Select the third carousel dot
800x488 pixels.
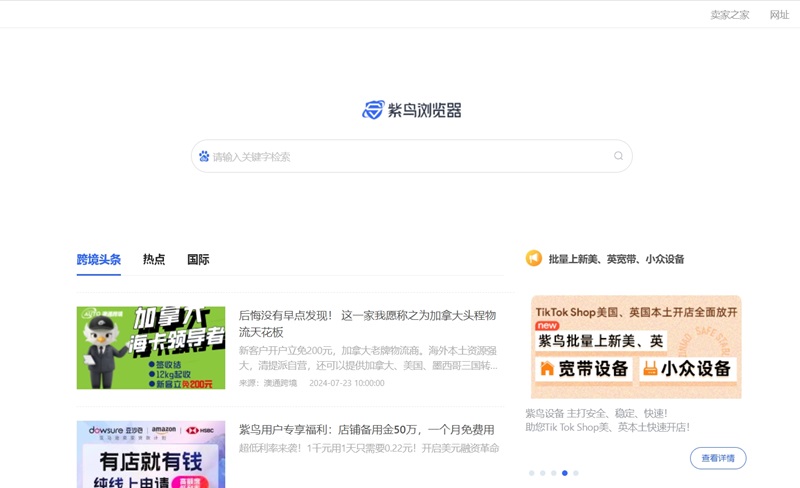click(554, 473)
